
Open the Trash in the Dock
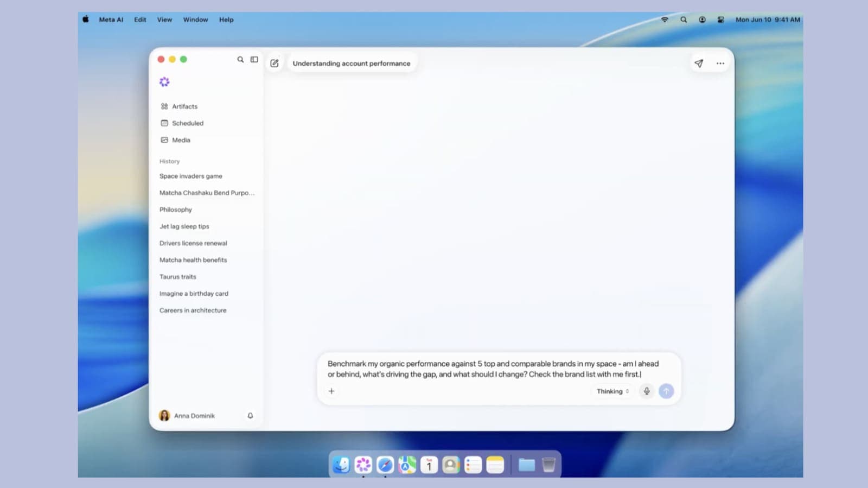coord(548,465)
